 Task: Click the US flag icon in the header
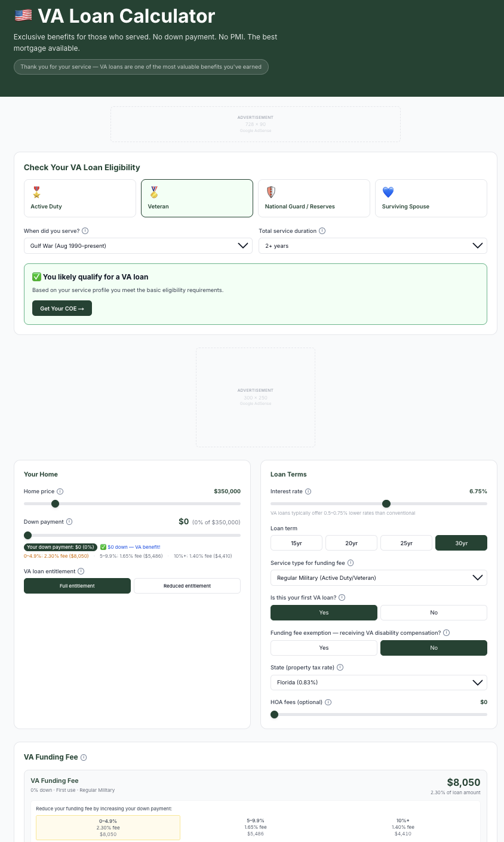tap(23, 16)
